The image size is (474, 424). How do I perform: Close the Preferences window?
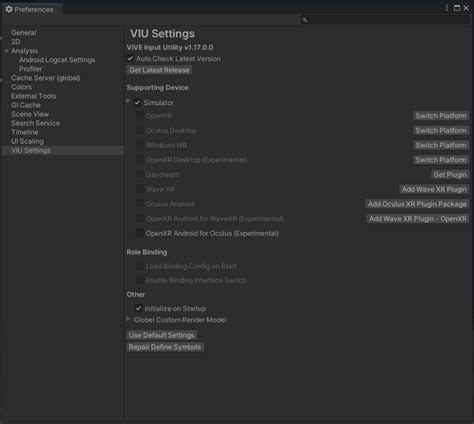(466, 8)
